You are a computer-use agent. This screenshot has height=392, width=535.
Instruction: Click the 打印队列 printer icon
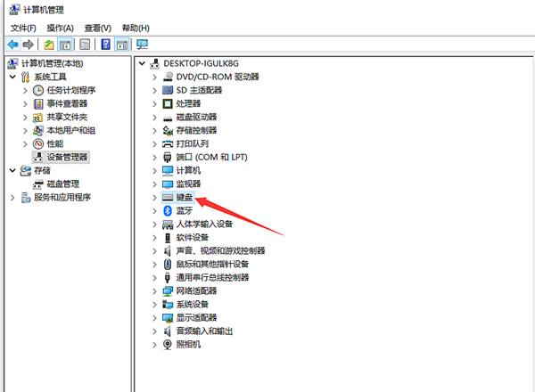(168, 143)
